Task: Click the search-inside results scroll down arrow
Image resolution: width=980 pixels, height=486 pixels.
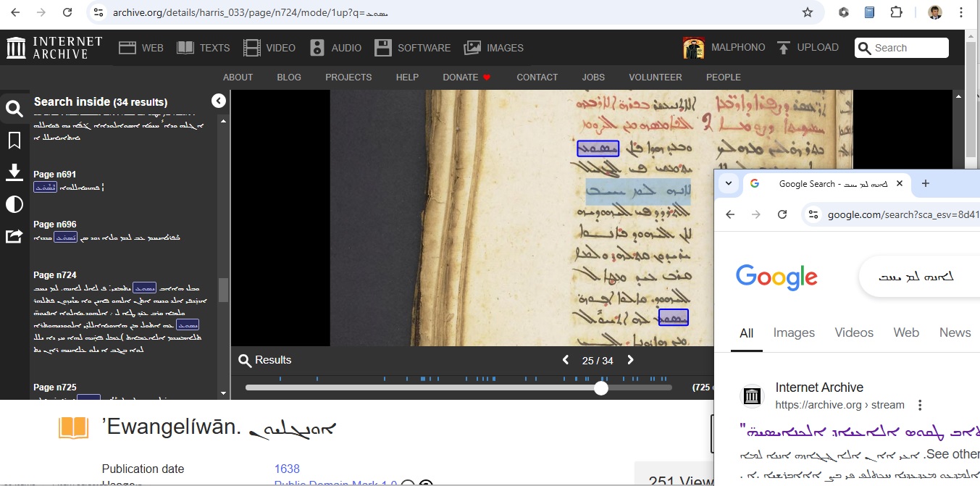Action: (x=223, y=393)
